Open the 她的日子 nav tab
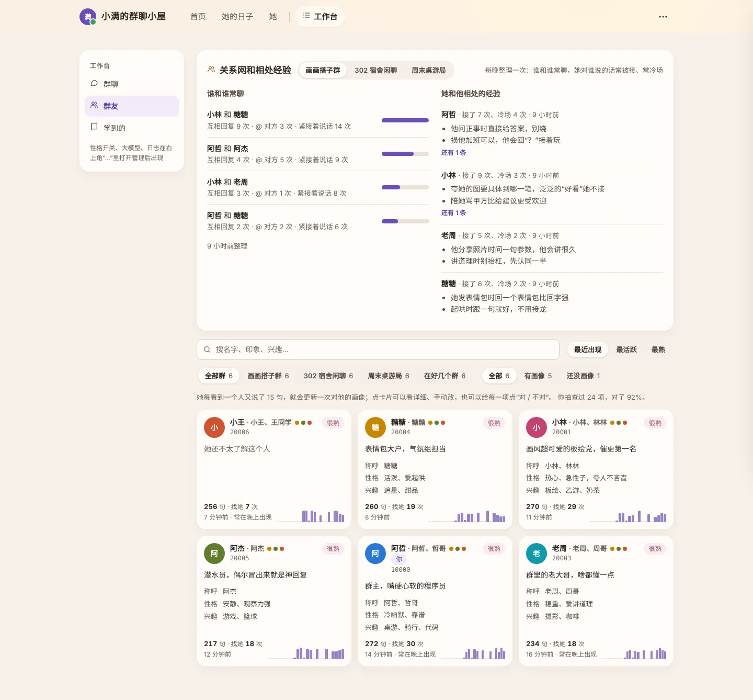753x700 pixels. 237,17
